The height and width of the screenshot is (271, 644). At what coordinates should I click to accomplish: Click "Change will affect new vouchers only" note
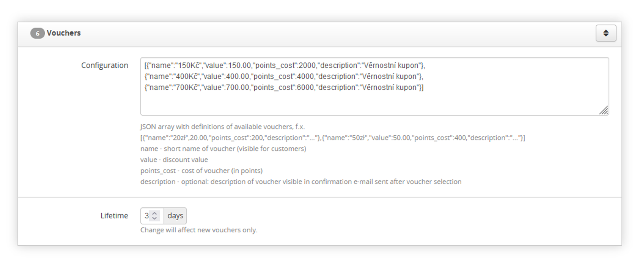coord(199,230)
